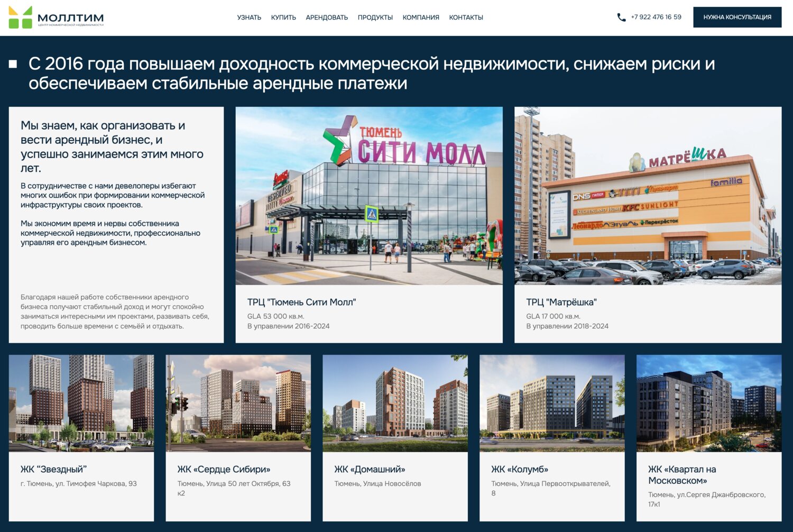Click the paragraph Мы экономим время и нервы
The height and width of the screenshot is (532, 793).
click(110, 233)
